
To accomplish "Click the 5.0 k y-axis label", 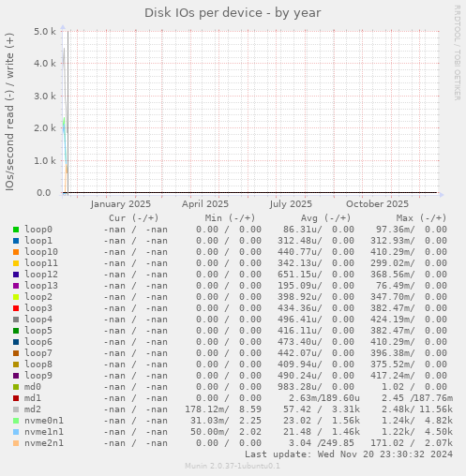I will [45, 31].
